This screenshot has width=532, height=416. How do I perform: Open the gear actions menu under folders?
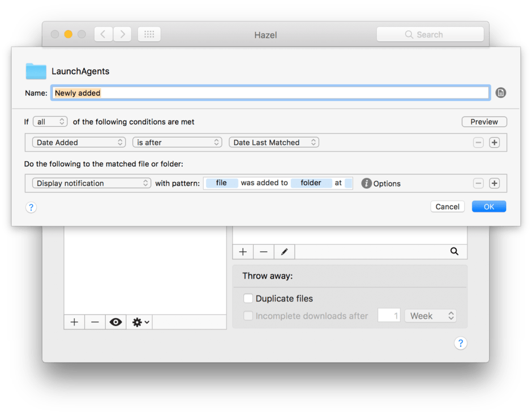(140, 322)
